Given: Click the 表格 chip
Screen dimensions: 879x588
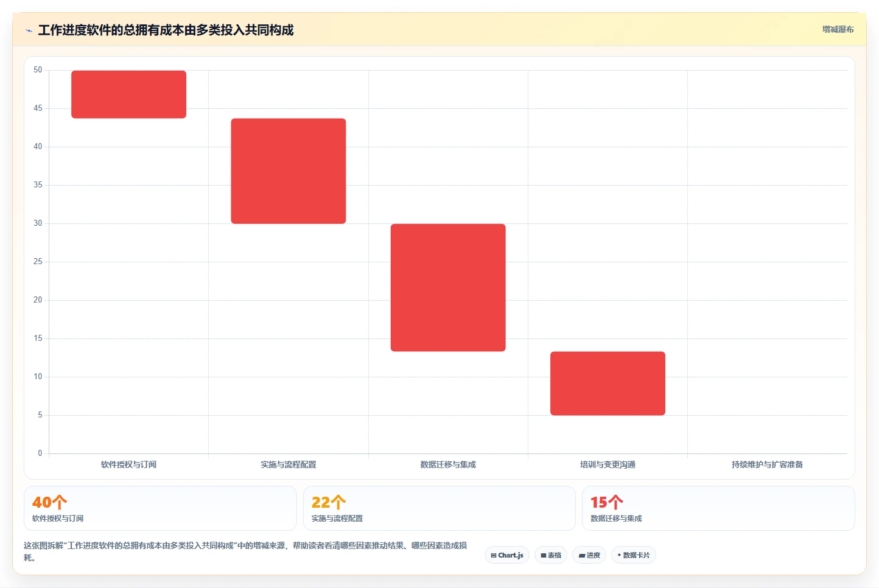Looking at the screenshot, I should 551,555.
